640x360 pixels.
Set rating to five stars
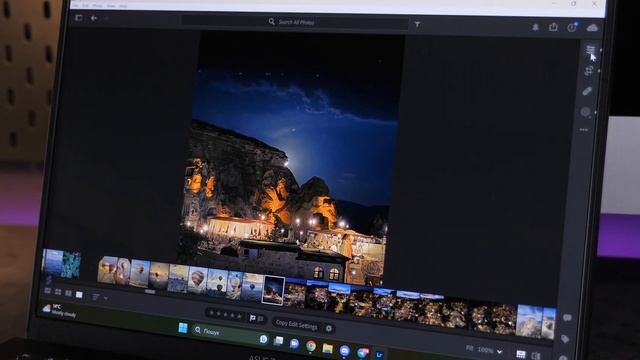click(239, 316)
